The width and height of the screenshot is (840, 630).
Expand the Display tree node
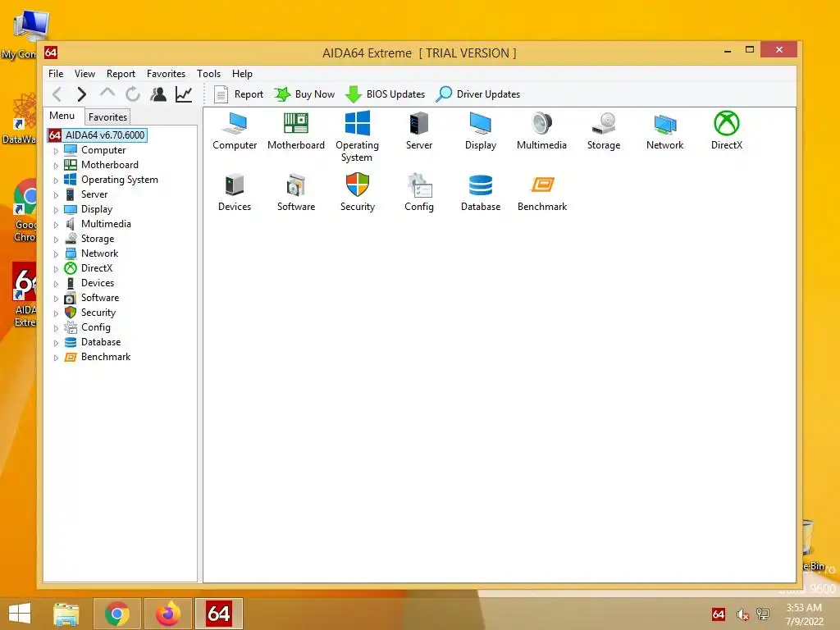(x=56, y=210)
